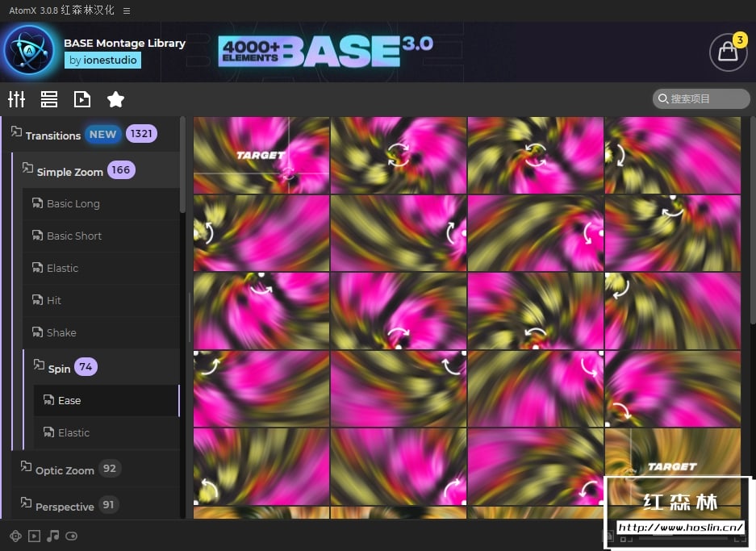This screenshot has height=551, width=756.
Task: Click the Basic Short folder icon
Action: click(x=37, y=236)
